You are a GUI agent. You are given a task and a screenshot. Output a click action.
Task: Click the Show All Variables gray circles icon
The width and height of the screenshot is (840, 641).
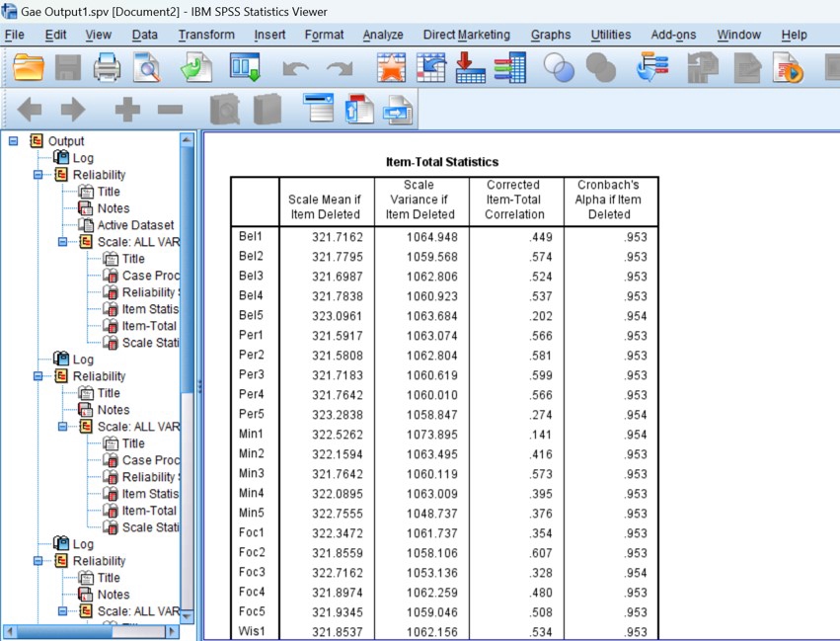[x=601, y=68]
